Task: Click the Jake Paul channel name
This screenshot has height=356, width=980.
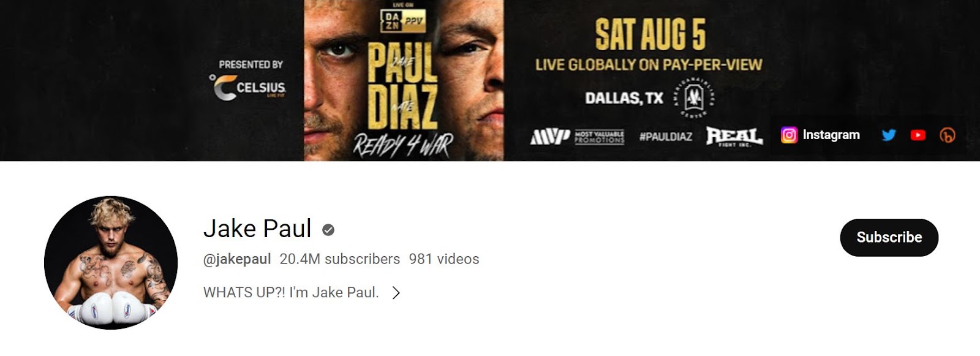Action: 257,229
